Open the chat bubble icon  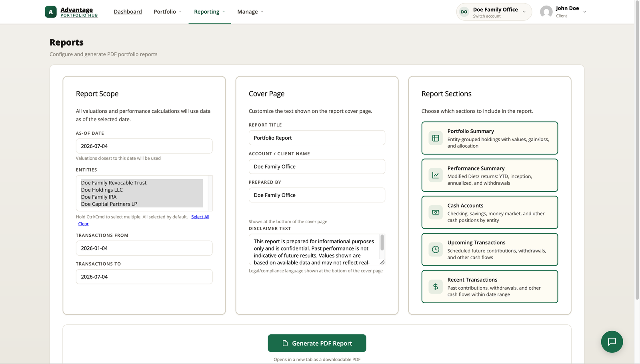(612, 342)
